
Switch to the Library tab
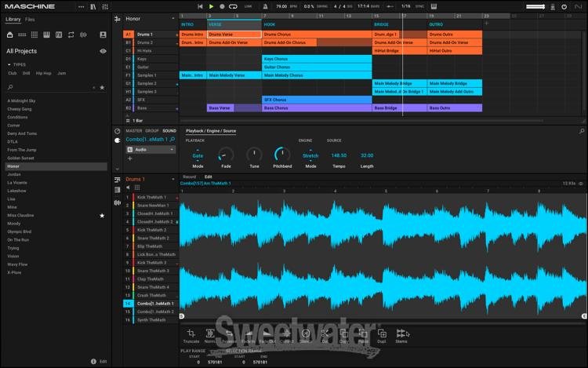coord(13,19)
